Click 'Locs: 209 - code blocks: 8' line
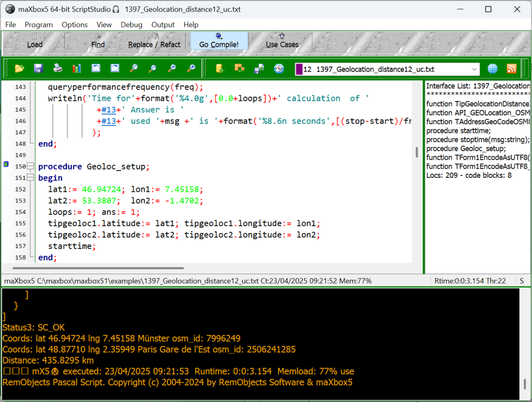This screenshot has width=532, height=402. [x=469, y=175]
